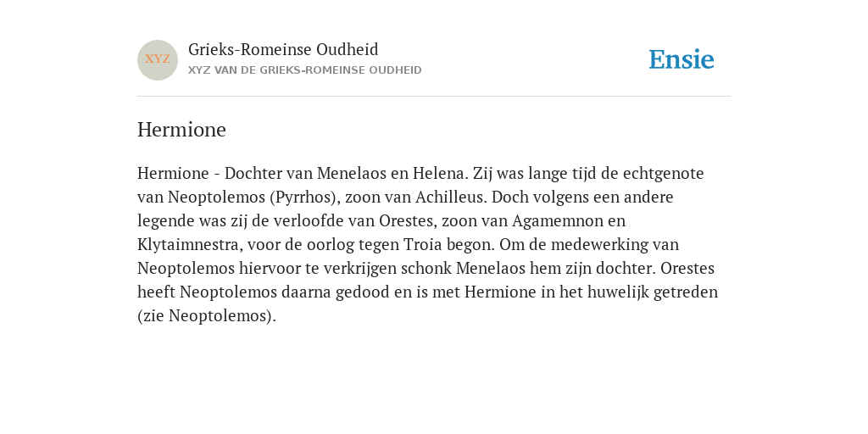This screenshot has width=868, height=434.
Task: Select the XYZ VAN DE GRIEKS-ROMEINSE OUDHEID subtitle
Action: click(305, 70)
